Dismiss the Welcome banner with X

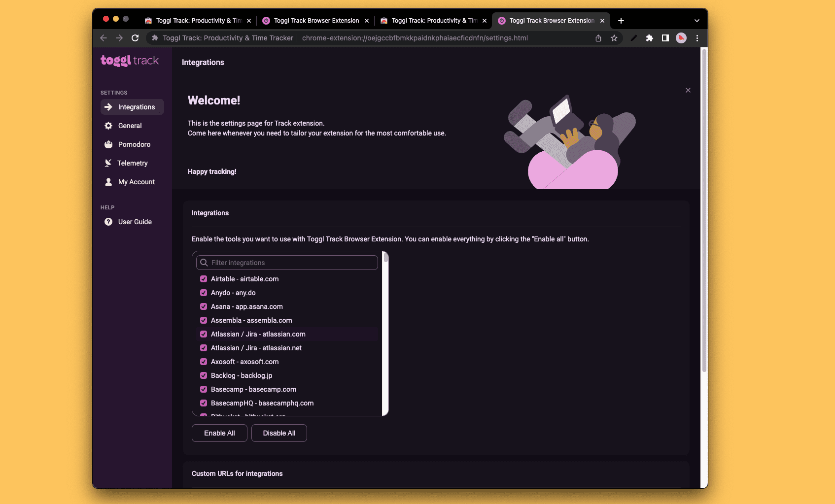click(x=688, y=90)
